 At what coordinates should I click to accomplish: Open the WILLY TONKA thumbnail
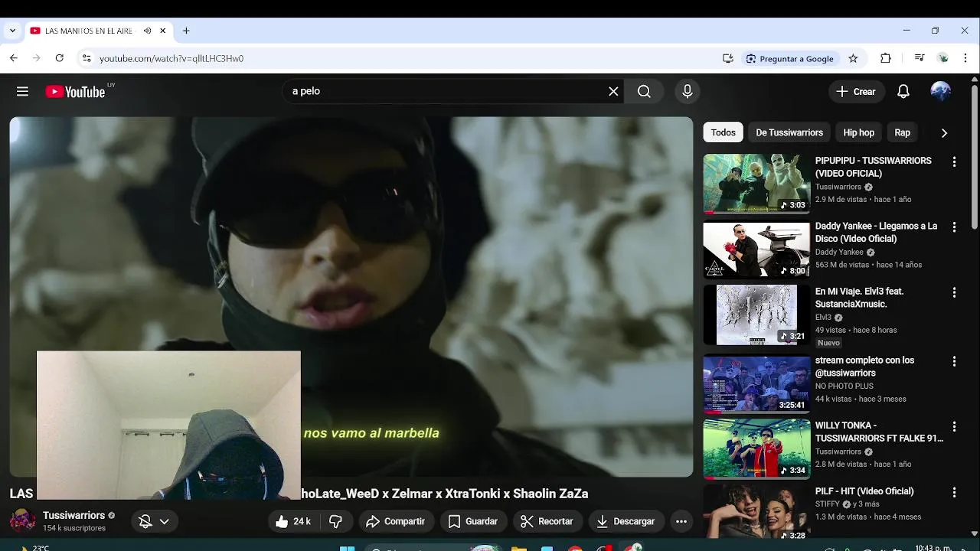pos(756,448)
